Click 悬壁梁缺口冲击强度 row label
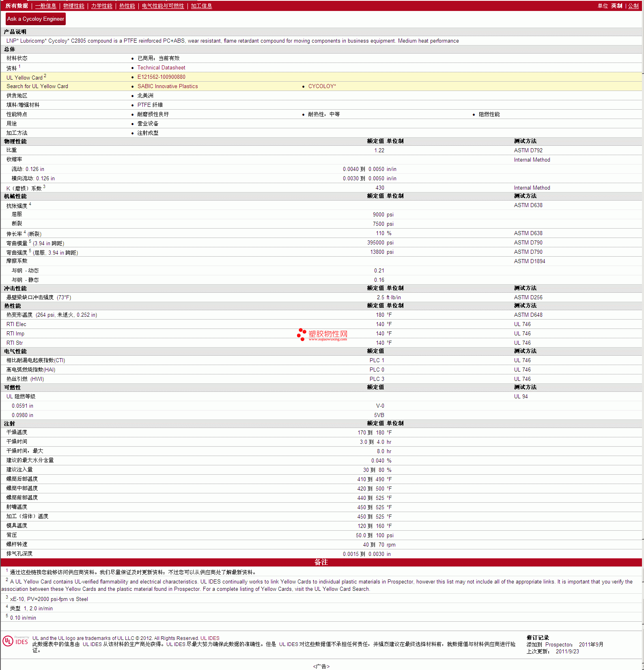Image resolution: width=644 pixels, height=670 pixels. 39,298
